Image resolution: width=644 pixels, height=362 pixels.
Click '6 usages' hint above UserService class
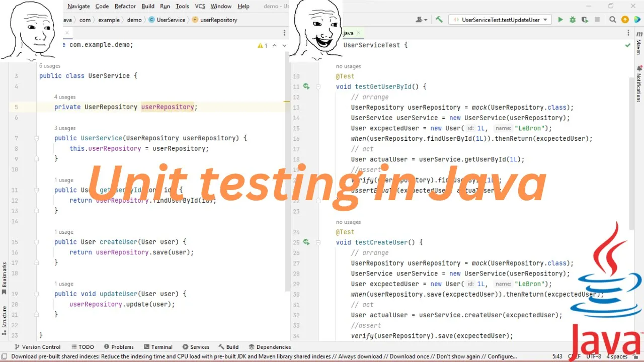[x=50, y=66]
